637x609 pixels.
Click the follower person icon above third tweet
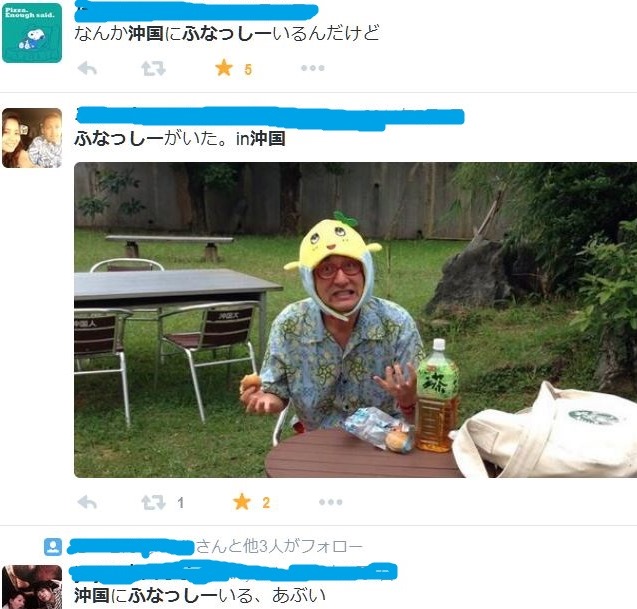pyautogui.click(x=53, y=547)
